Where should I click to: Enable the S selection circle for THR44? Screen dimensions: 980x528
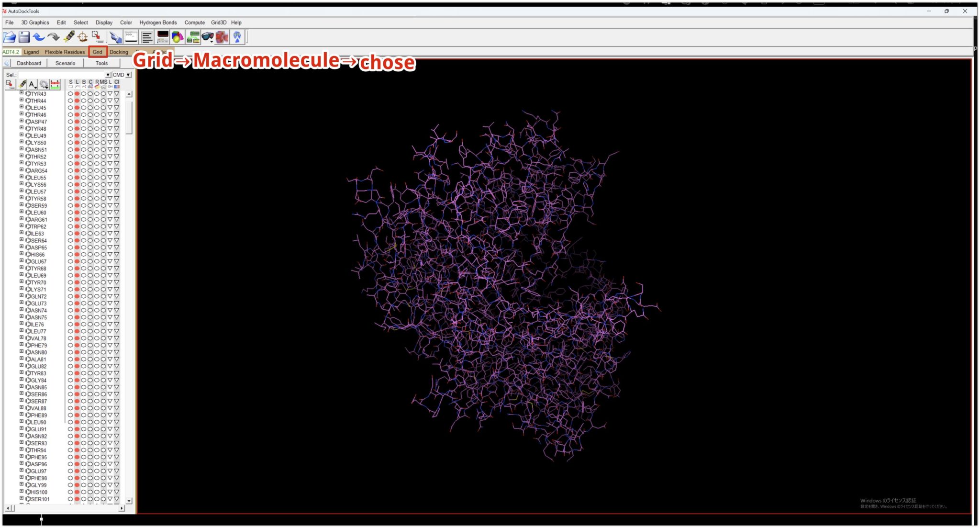[x=69, y=101]
